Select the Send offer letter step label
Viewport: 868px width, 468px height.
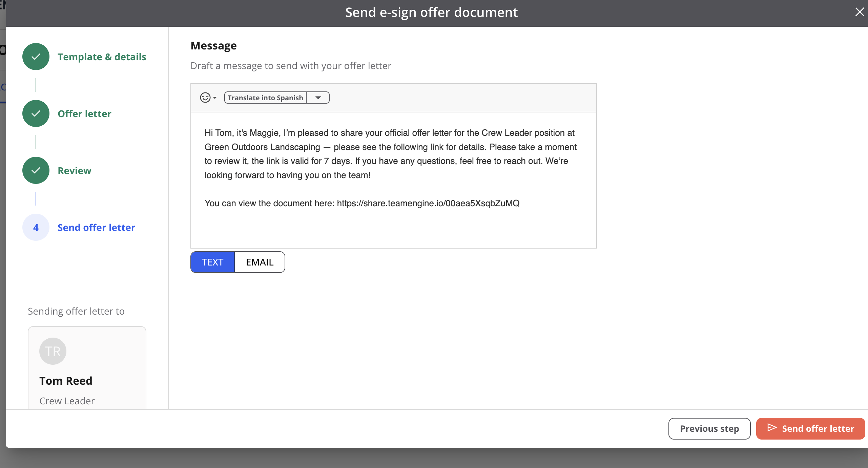click(x=96, y=228)
